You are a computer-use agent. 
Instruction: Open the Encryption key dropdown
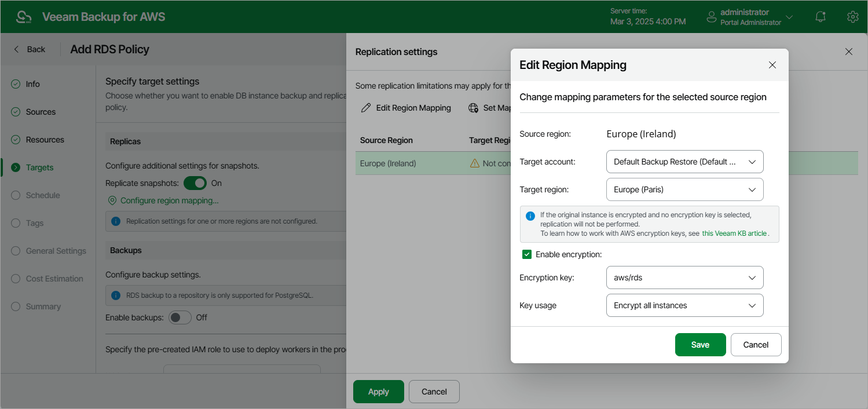click(684, 277)
